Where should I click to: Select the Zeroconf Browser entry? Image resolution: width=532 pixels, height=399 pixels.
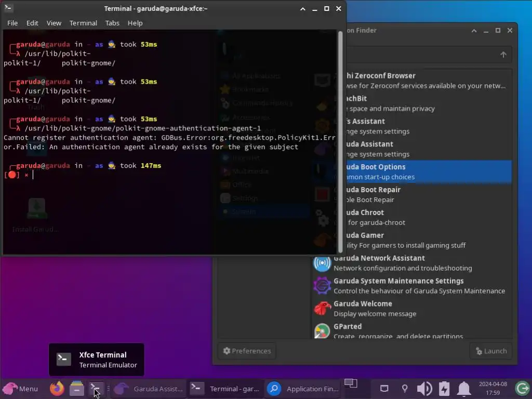click(429, 81)
